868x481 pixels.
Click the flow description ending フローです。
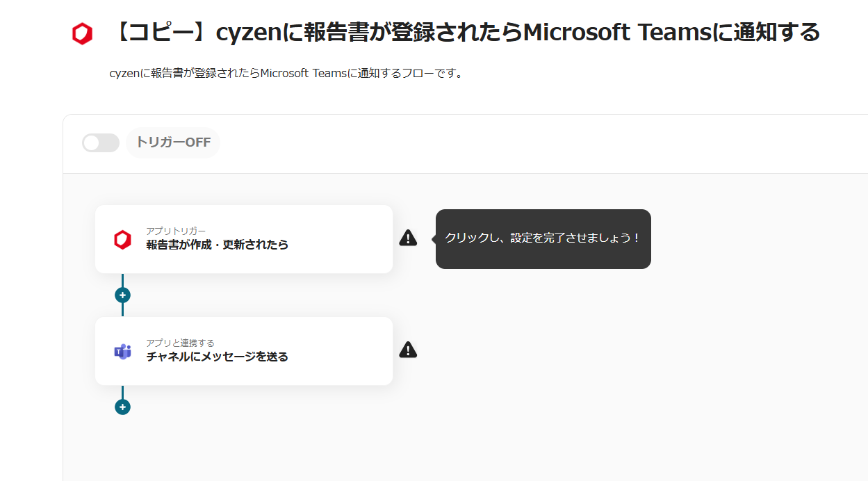click(286, 74)
